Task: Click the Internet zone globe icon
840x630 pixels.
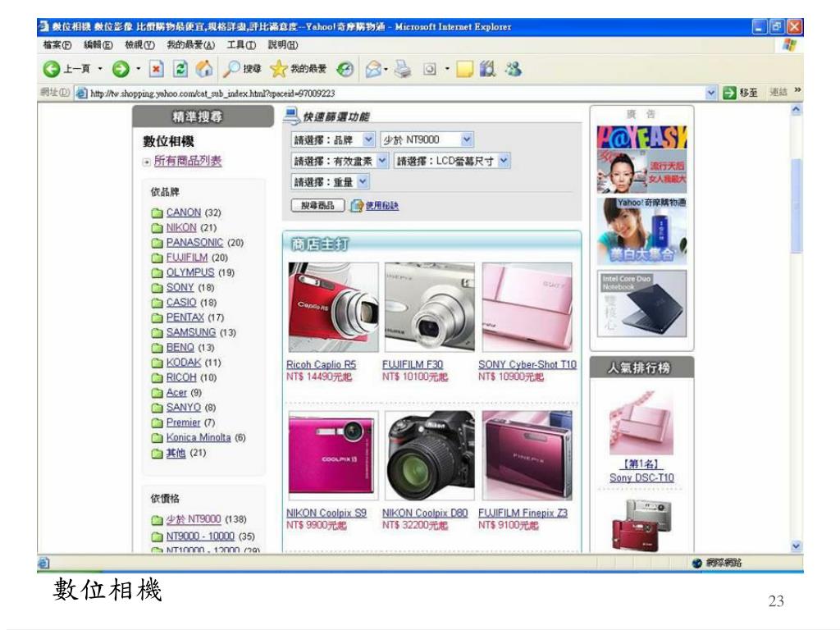Action: click(x=697, y=563)
